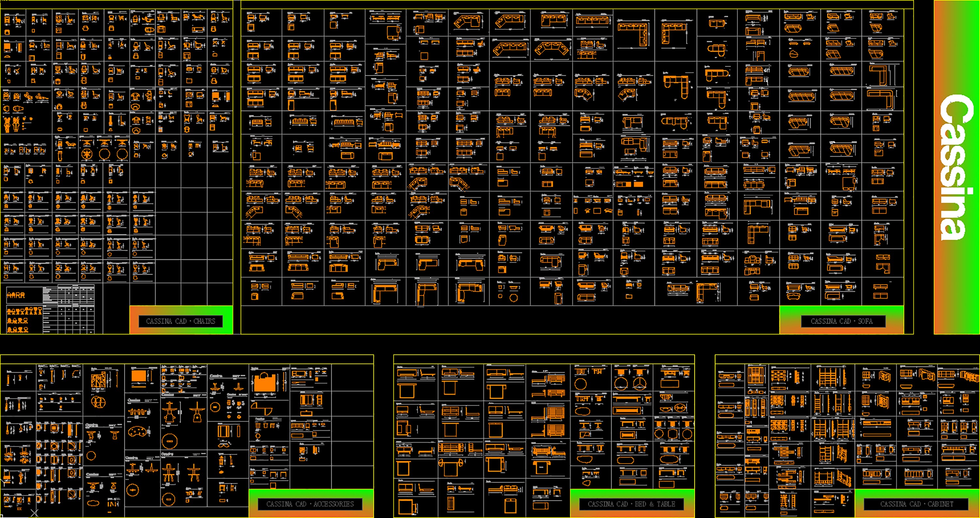Select the vertical Cassina logo banner
The width and height of the screenshot is (980, 518).
pos(956,167)
